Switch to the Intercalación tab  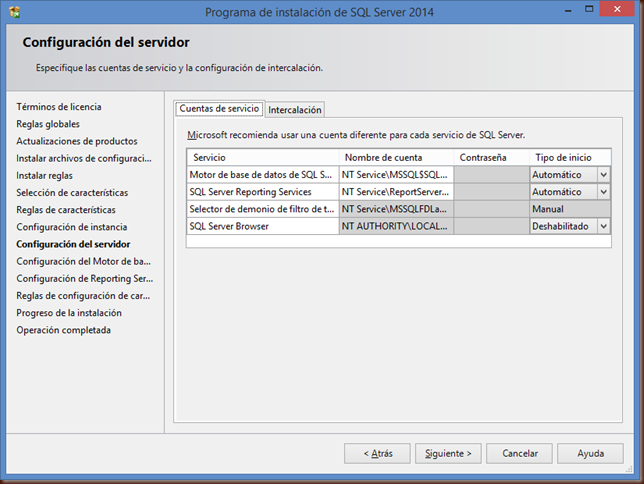click(294, 110)
